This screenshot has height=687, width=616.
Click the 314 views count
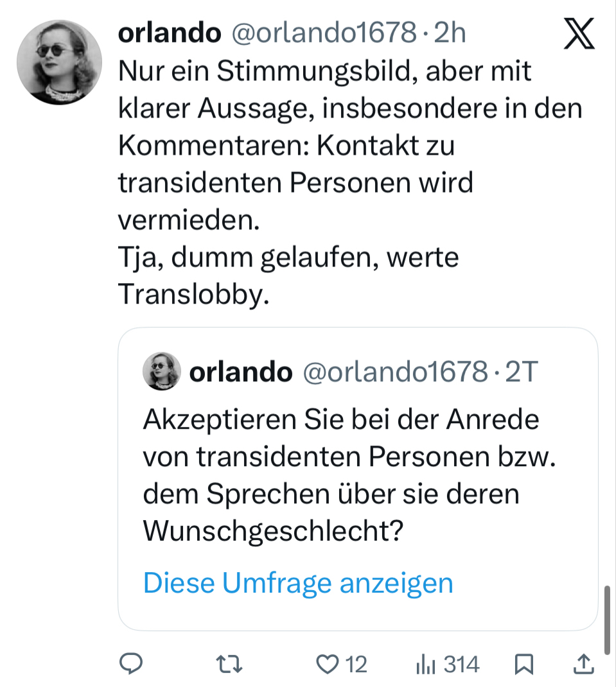click(462, 664)
